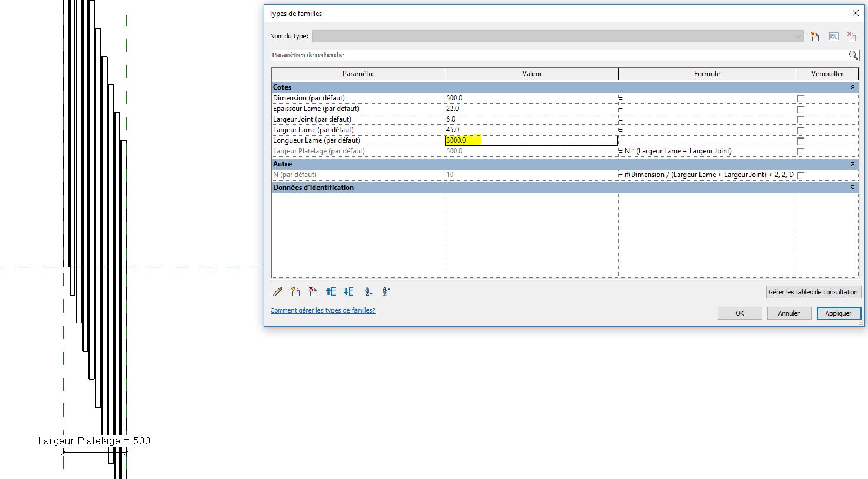Expand the Données d'identification group
The image size is (868, 479).
pyautogui.click(x=853, y=188)
